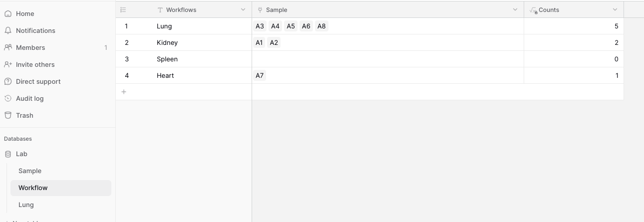Expand the Workflows column dropdown

(x=243, y=9)
